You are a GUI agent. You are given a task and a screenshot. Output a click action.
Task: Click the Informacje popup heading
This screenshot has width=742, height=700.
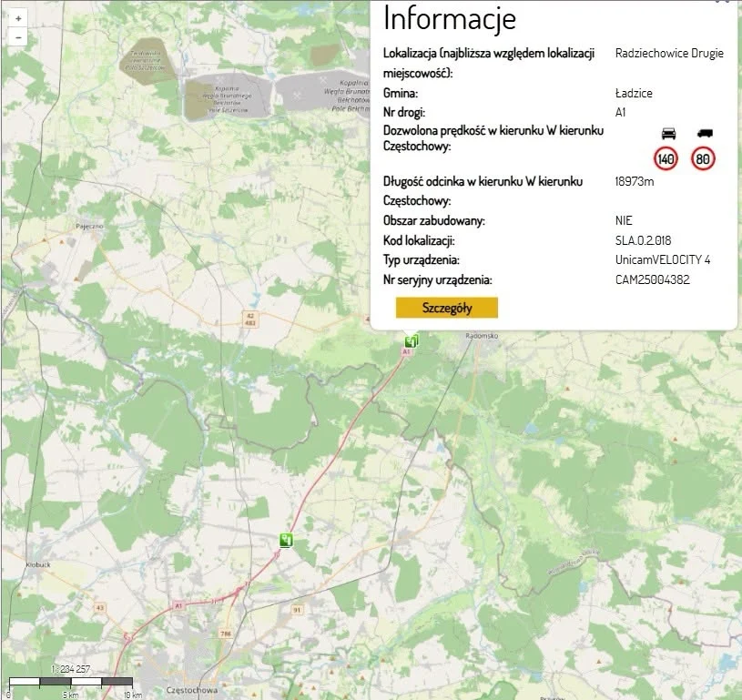450,18
